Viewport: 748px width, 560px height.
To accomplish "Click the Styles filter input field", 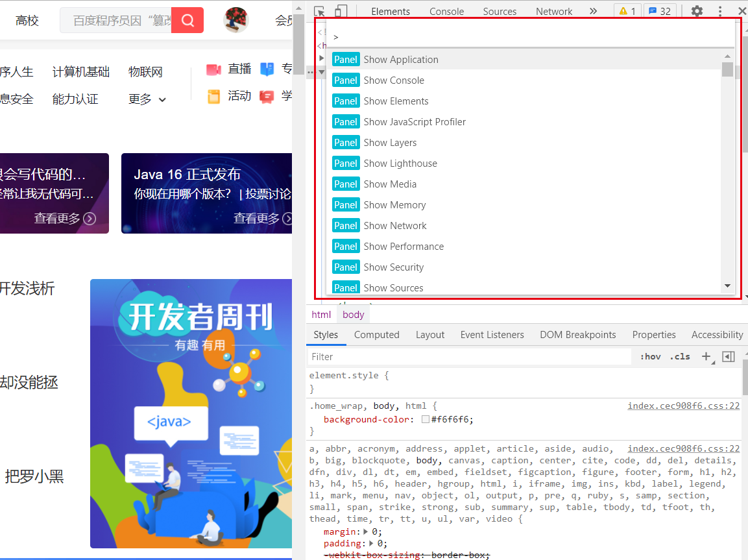I will 454,356.
